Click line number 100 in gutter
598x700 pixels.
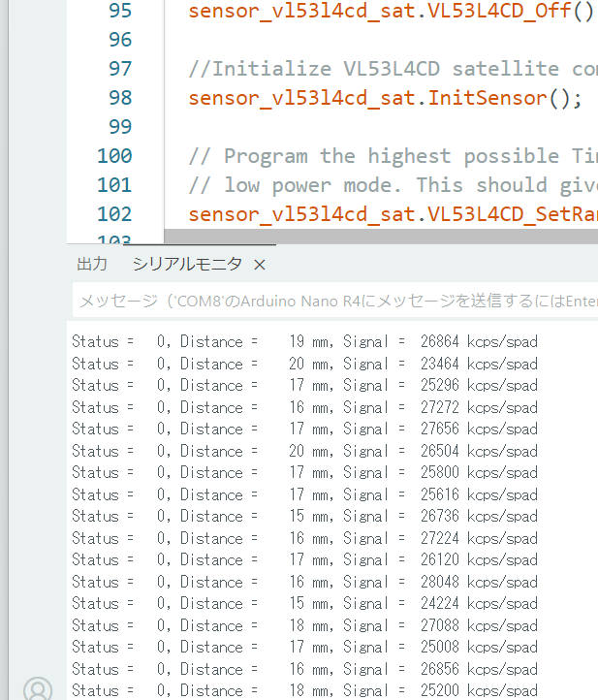click(x=115, y=156)
